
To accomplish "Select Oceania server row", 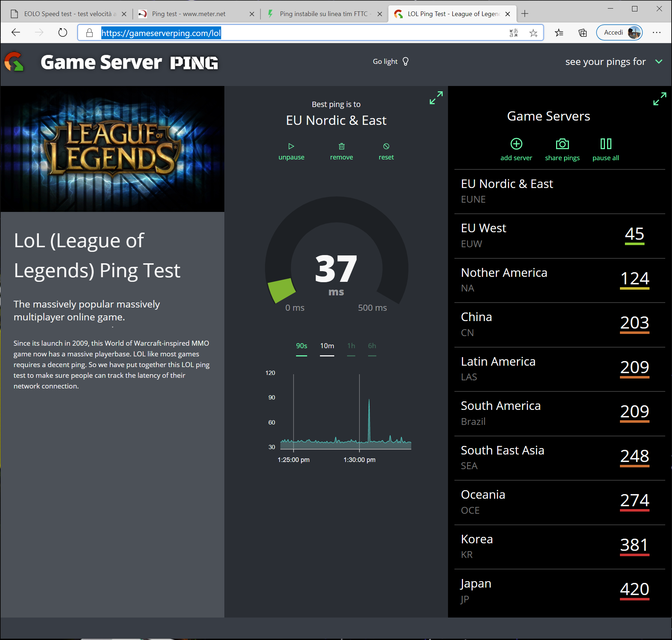I will click(560, 503).
